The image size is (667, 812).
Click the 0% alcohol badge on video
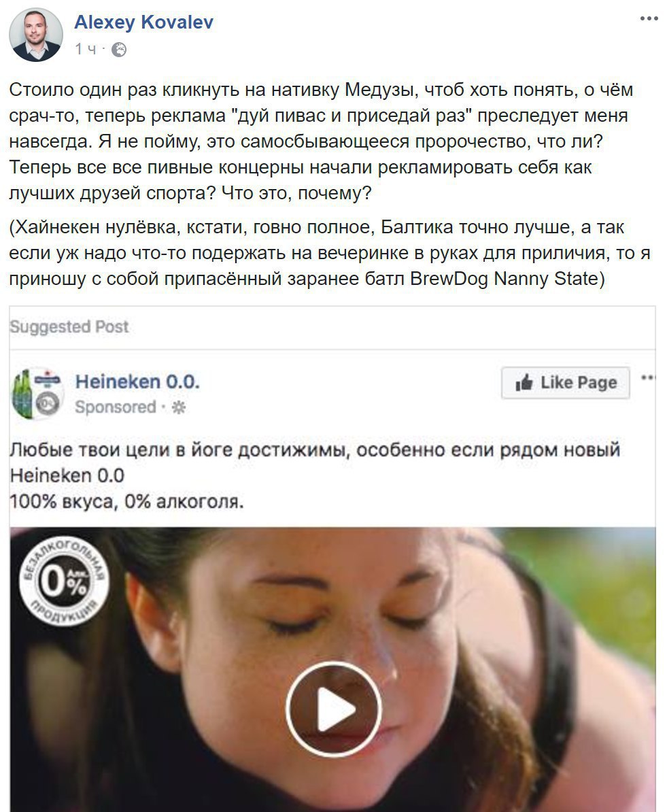64,581
